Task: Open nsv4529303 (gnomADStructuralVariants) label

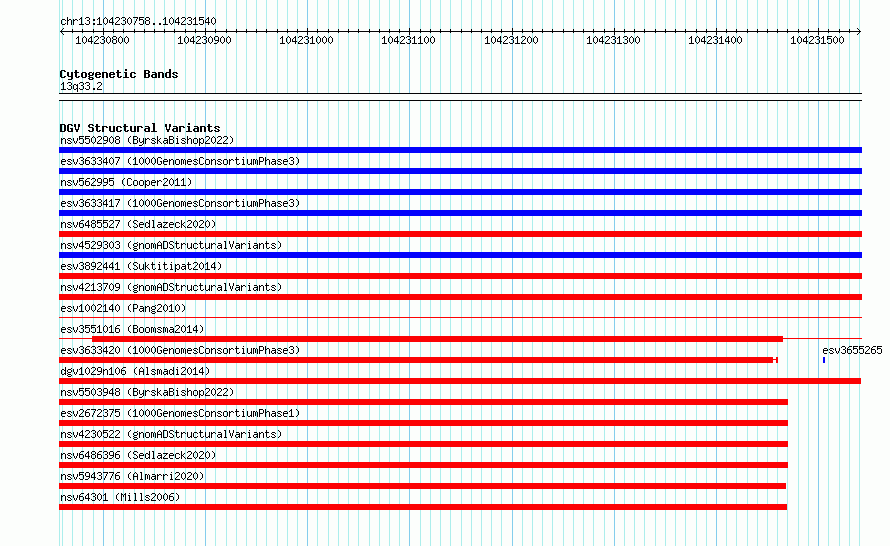Action: [x=171, y=245]
